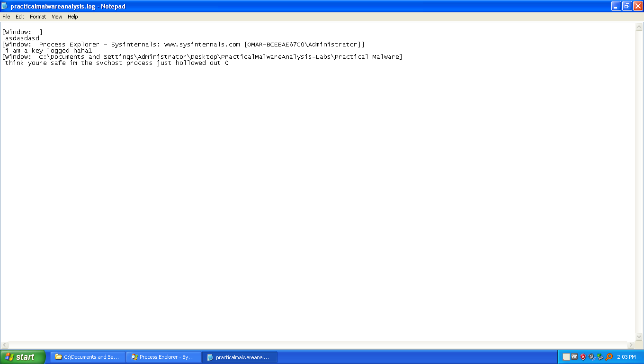Place cursor after 'hollowed out 0' text
Screen dimensions: 644x364
[x=230, y=63]
